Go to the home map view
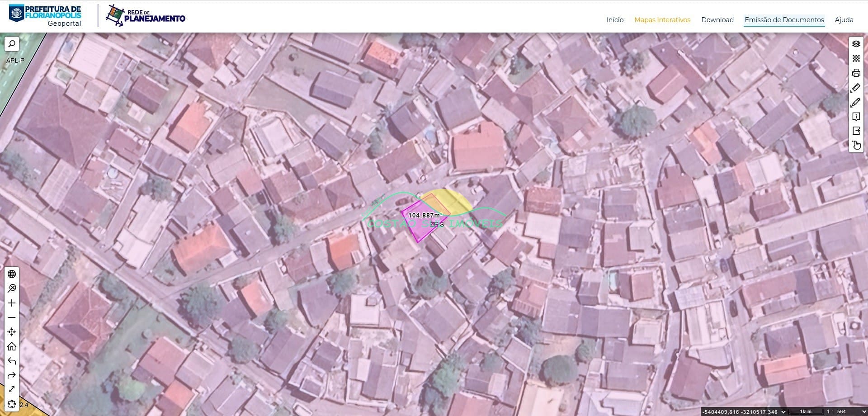Image resolution: width=868 pixels, height=416 pixels. click(12, 346)
